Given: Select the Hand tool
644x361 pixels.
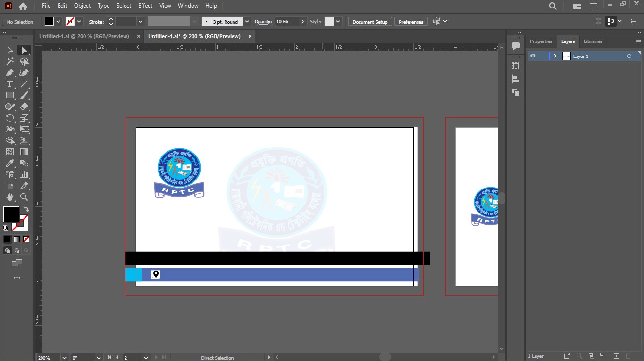Looking at the screenshot, I should (x=9, y=197).
